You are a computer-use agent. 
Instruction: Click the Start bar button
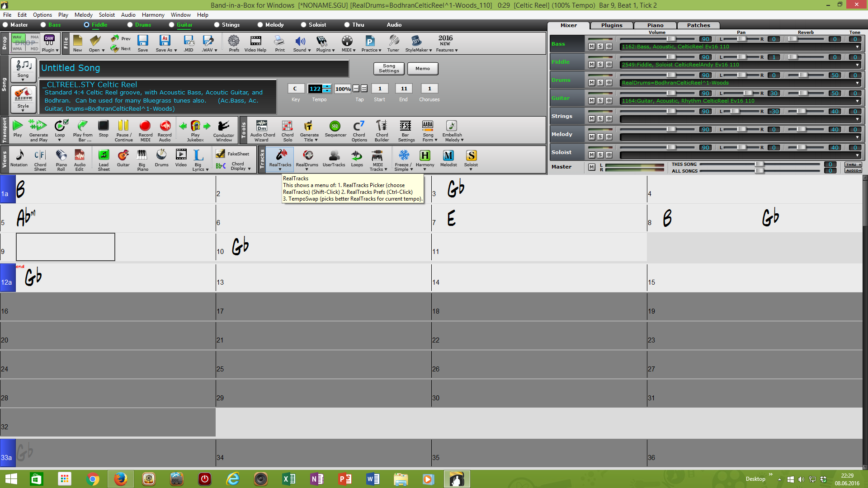(x=380, y=89)
